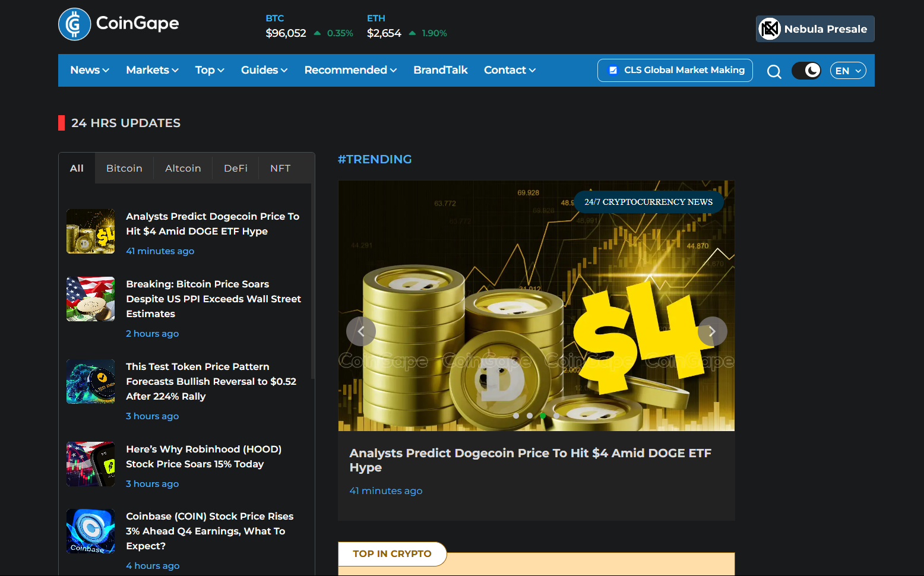
Task: Click '2 hours ago' timestamp
Action: pyautogui.click(x=152, y=334)
